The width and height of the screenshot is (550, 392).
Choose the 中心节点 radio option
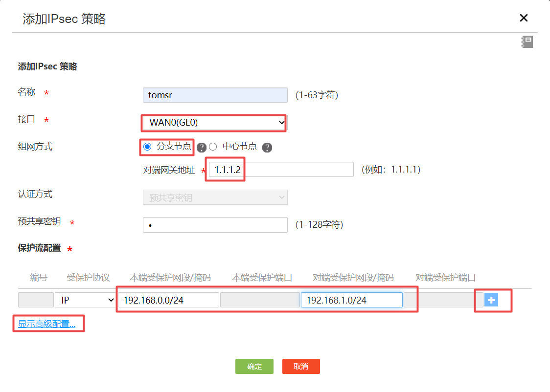pyautogui.click(x=213, y=147)
